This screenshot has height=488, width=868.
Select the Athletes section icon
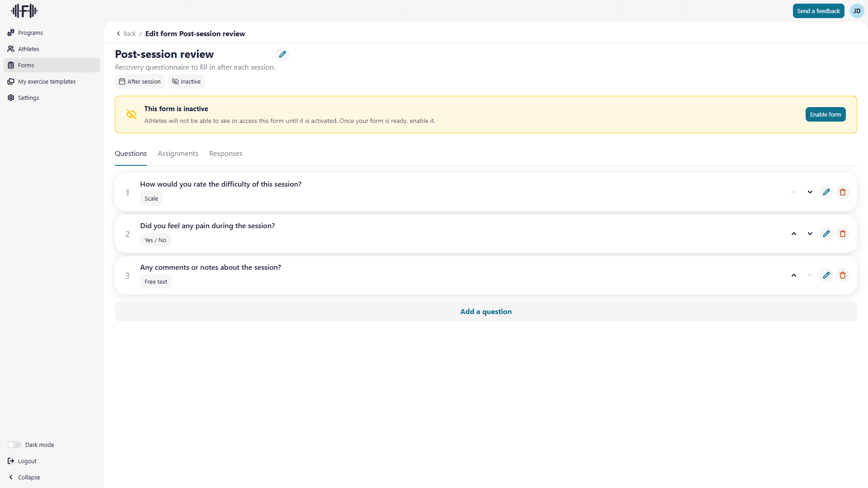coord(11,49)
